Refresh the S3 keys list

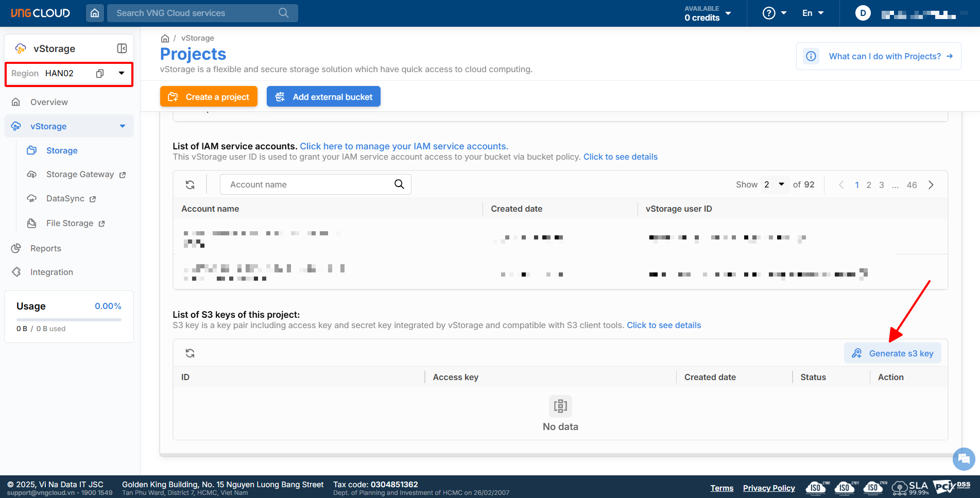coord(190,353)
